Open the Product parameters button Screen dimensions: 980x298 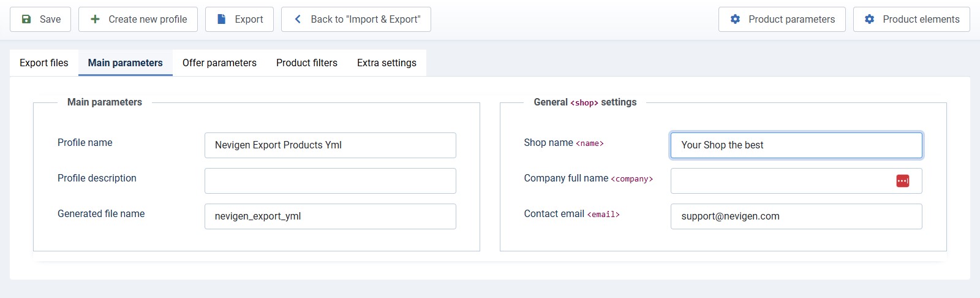pyautogui.click(x=782, y=19)
